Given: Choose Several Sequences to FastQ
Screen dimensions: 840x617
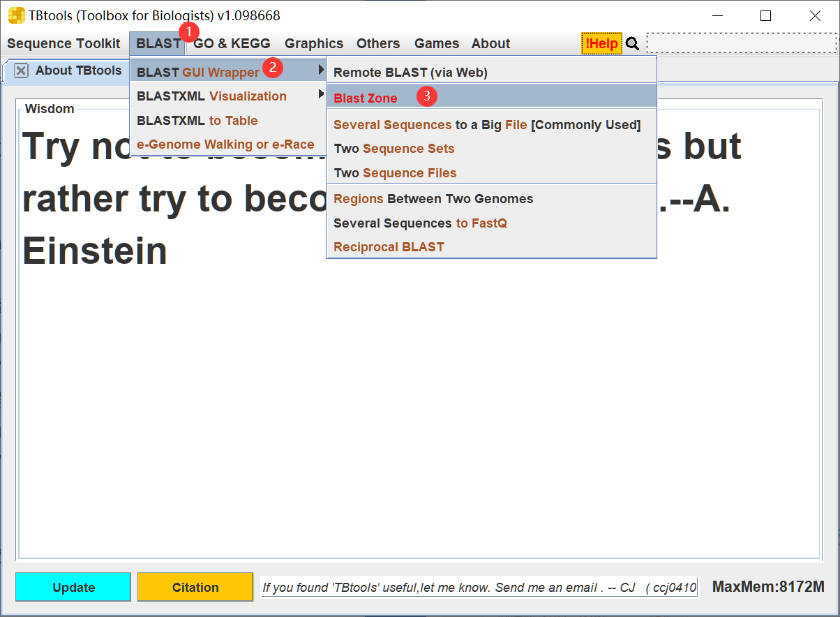Looking at the screenshot, I should point(492,223).
